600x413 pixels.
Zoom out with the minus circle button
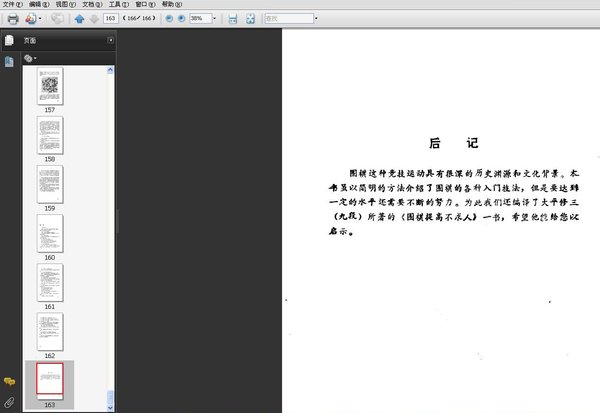tap(169, 18)
